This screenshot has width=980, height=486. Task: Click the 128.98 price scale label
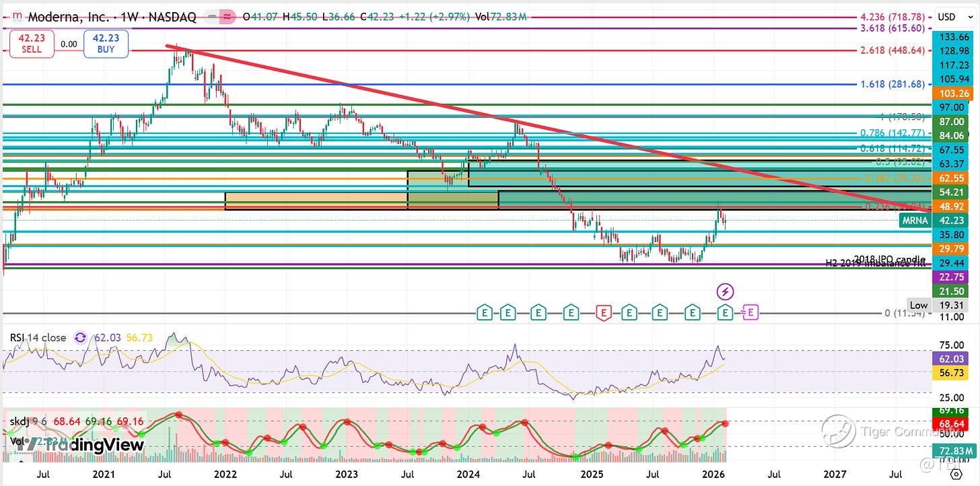pyautogui.click(x=953, y=51)
